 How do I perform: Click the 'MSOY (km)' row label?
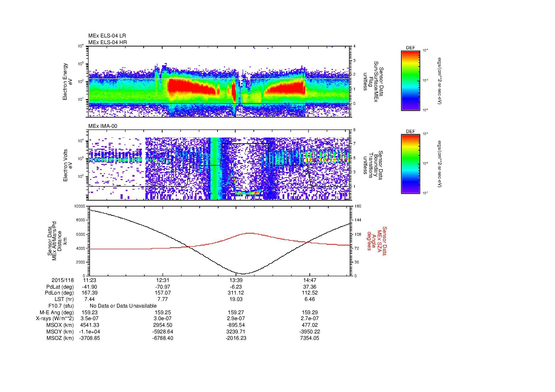[60, 332]
